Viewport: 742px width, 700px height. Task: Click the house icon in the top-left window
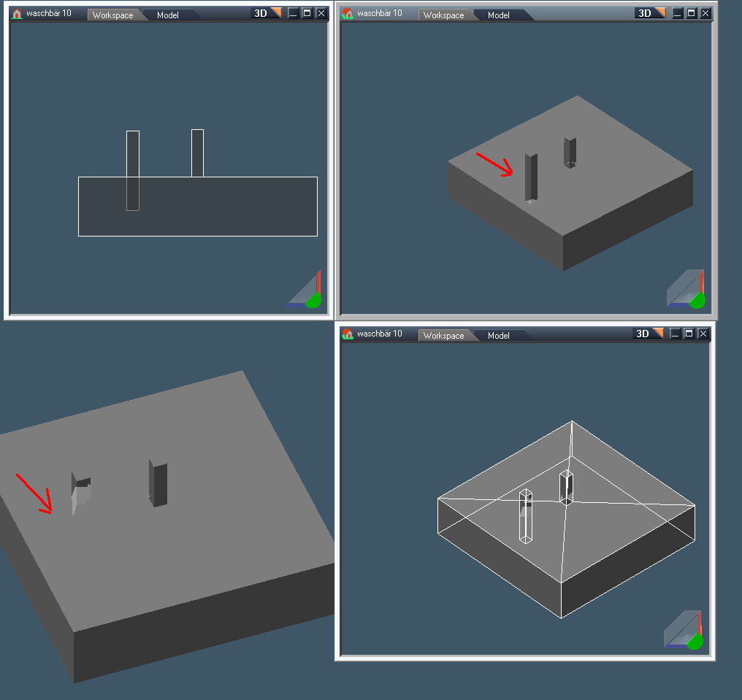click(x=17, y=14)
